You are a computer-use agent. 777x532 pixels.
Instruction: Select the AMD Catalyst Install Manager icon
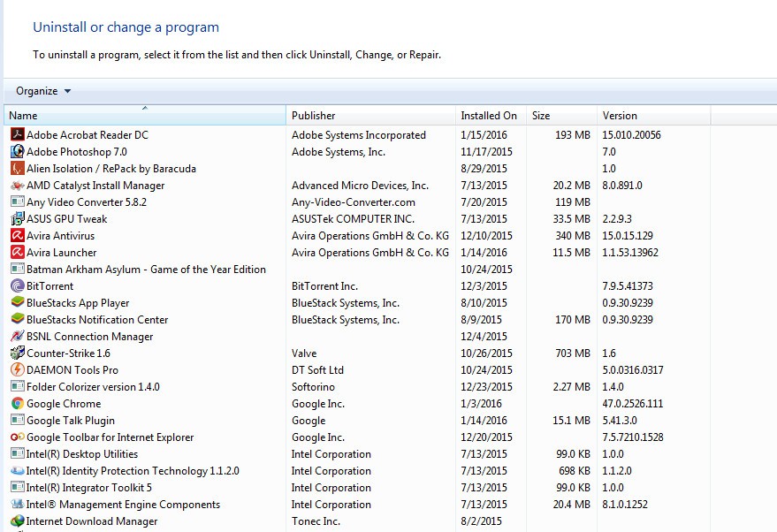[18, 186]
